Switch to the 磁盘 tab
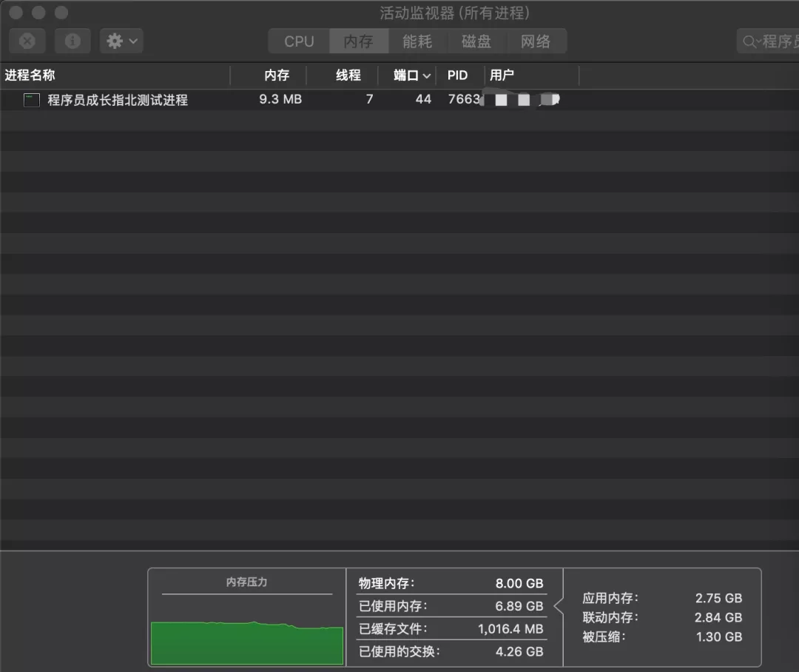Image resolution: width=799 pixels, height=672 pixels. tap(476, 41)
